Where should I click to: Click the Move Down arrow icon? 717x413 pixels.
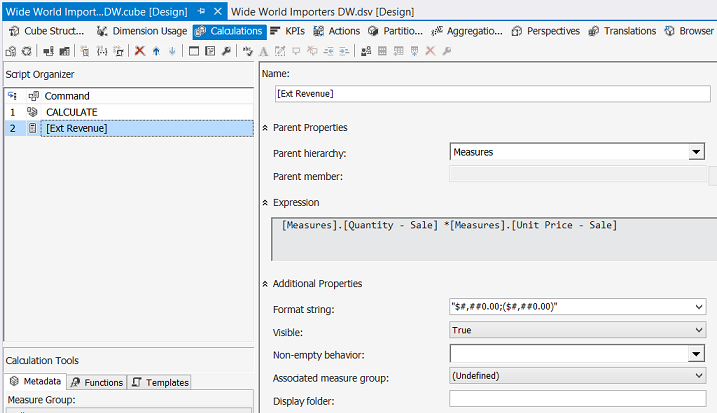coord(171,50)
